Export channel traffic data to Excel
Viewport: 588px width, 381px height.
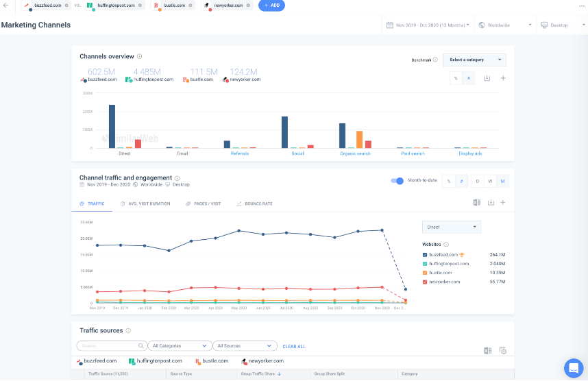477,203
